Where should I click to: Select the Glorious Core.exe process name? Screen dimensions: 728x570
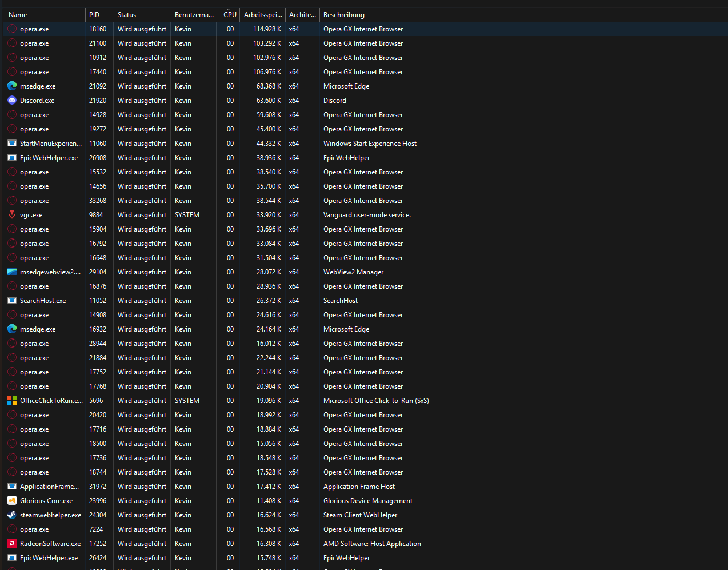[x=46, y=501]
